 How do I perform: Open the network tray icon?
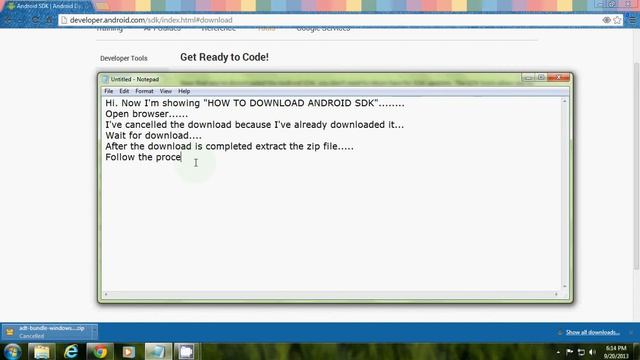point(581,352)
